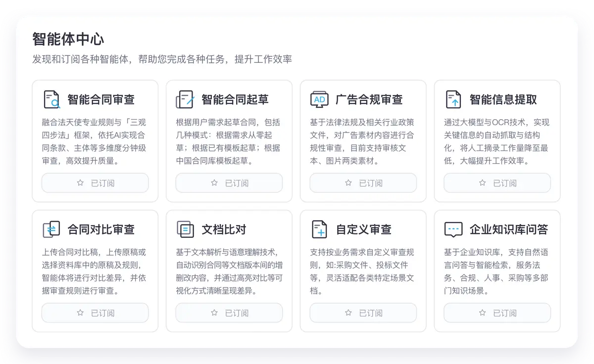Open the 智能合同起草 card title
The image size is (594, 364).
click(x=235, y=99)
